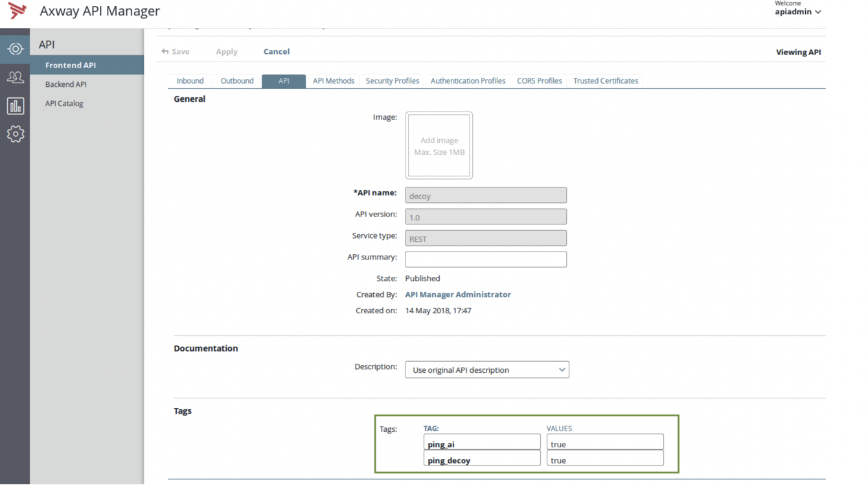
Task: Click the '14 May 2018, 17:47' date
Action: click(438, 311)
